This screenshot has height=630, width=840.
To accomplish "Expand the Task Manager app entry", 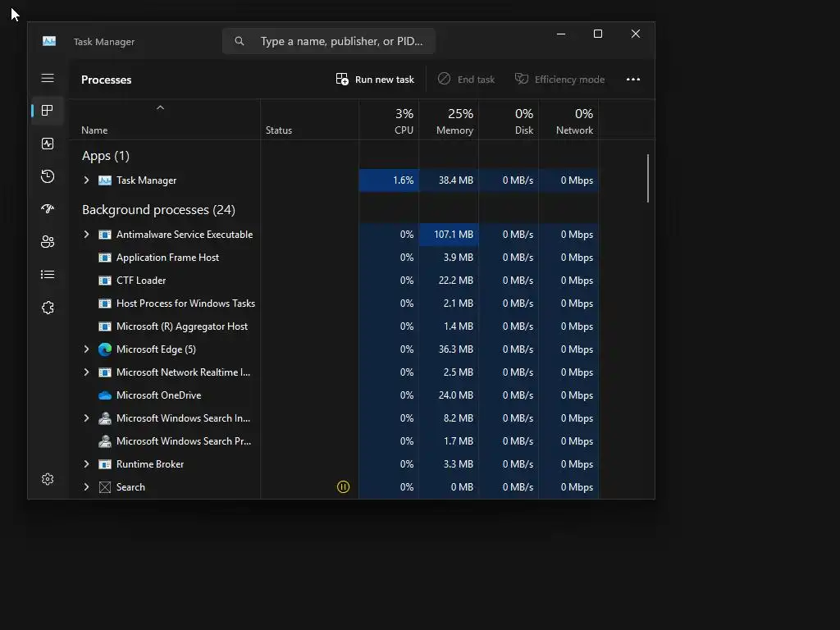I will pos(86,180).
